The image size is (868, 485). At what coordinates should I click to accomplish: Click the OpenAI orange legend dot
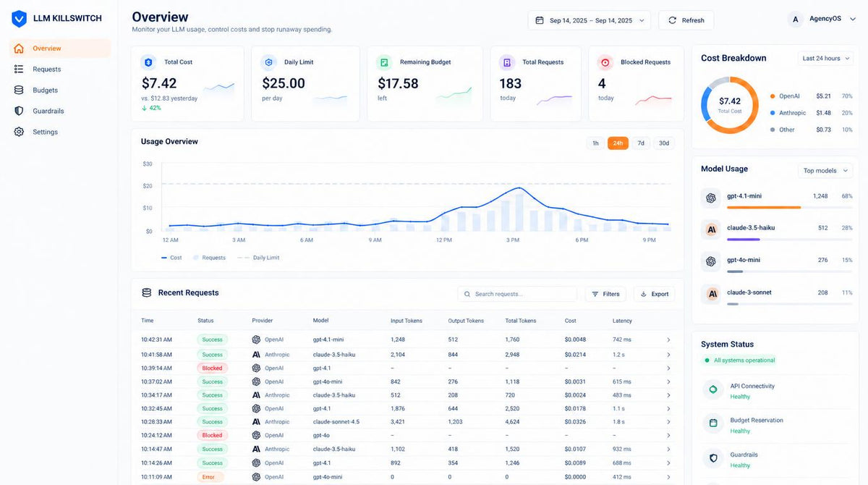tap(773, 96)
